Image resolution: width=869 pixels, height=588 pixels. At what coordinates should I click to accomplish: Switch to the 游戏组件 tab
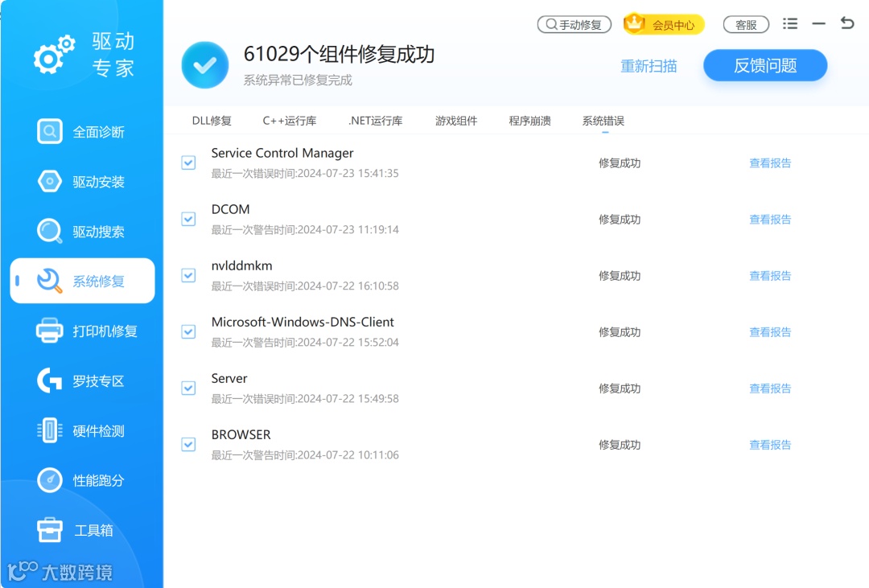point(456,121)
